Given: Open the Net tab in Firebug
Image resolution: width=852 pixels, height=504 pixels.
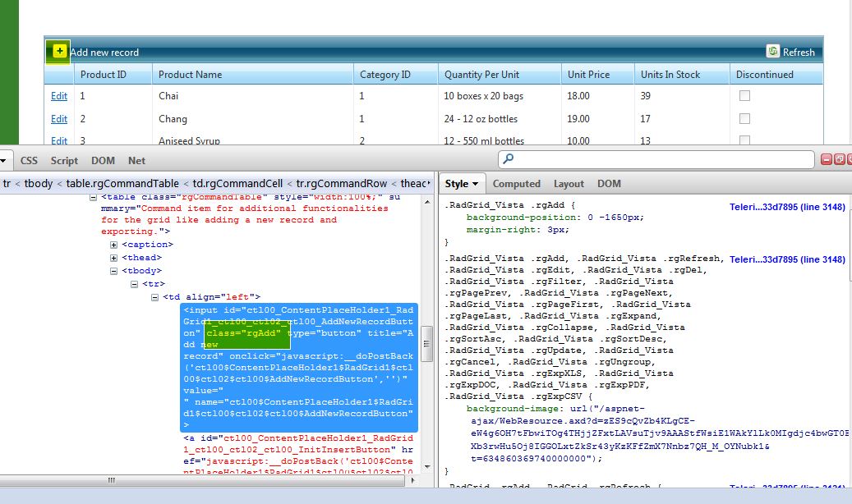Looking at the screenshot, I should (136, 161).
